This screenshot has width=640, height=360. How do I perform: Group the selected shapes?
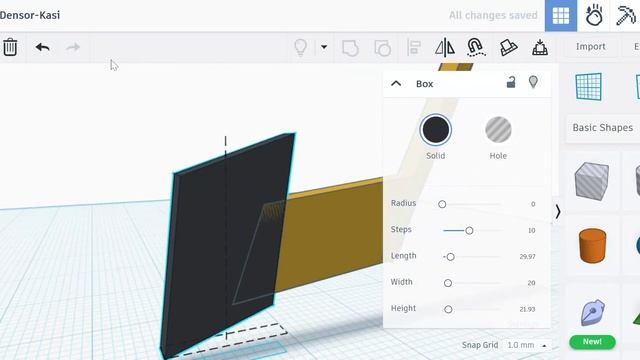pyautogui.click(x=350, y=48)
